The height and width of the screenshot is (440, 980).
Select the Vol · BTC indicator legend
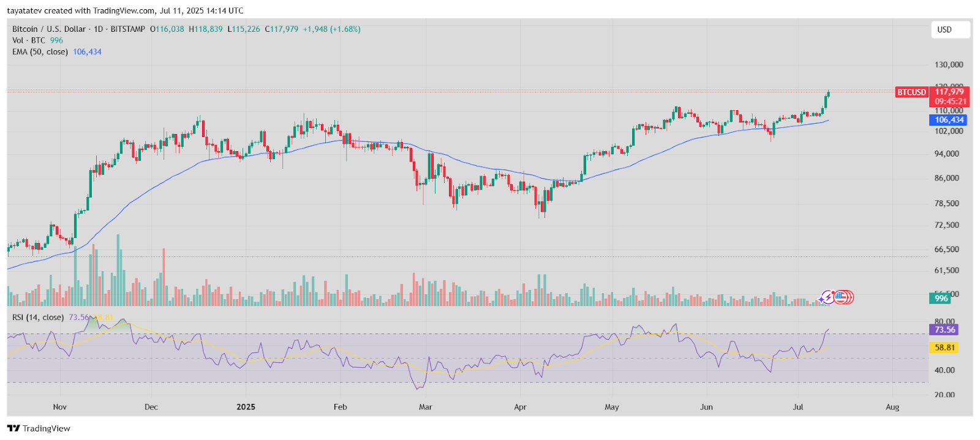point(29,40)
